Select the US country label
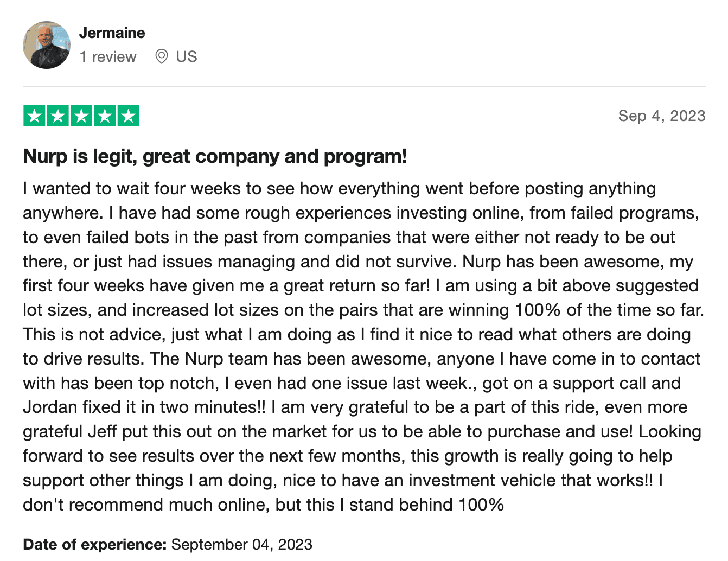 click(x=187, y=56)
